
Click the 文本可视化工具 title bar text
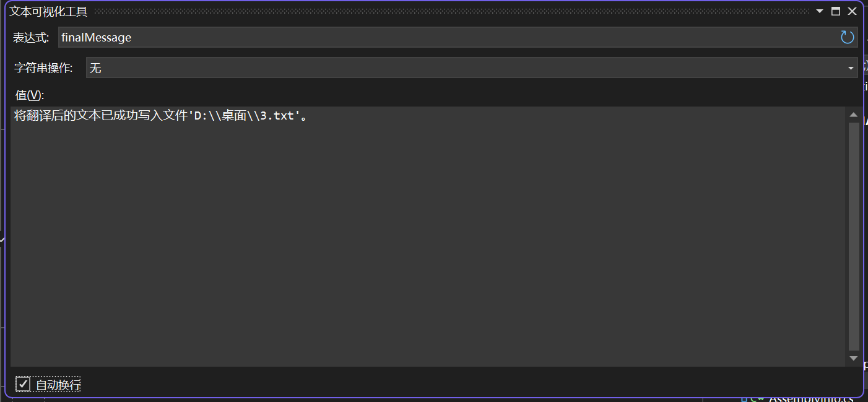coord(48,11)
